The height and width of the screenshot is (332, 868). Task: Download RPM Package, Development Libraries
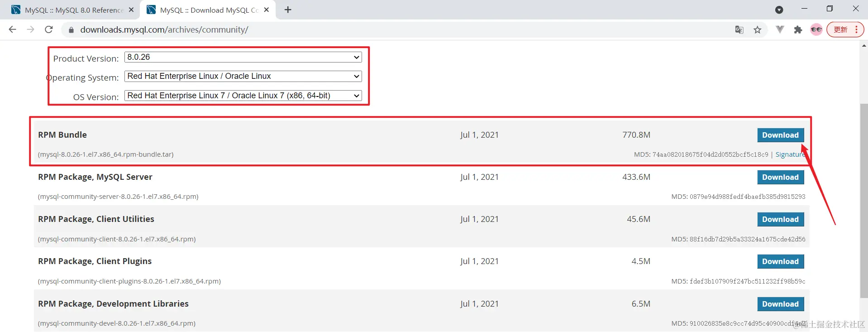781,304
